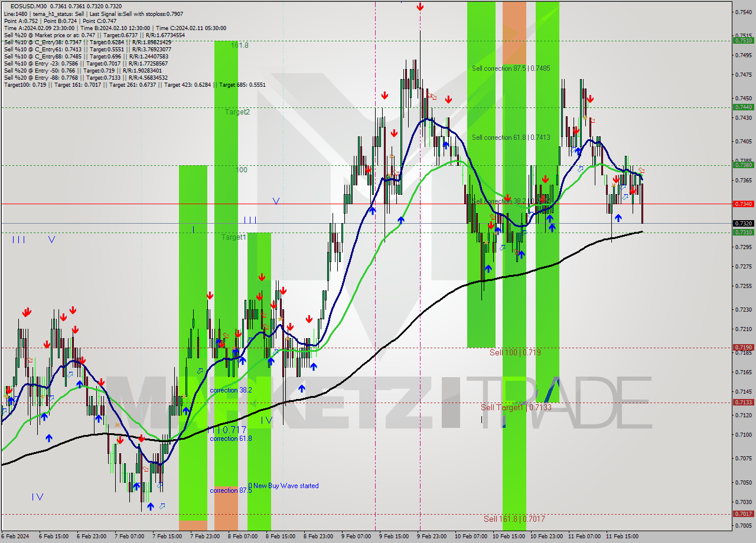
Task: Click the 0.7475 price axis value
Action: 744,74
